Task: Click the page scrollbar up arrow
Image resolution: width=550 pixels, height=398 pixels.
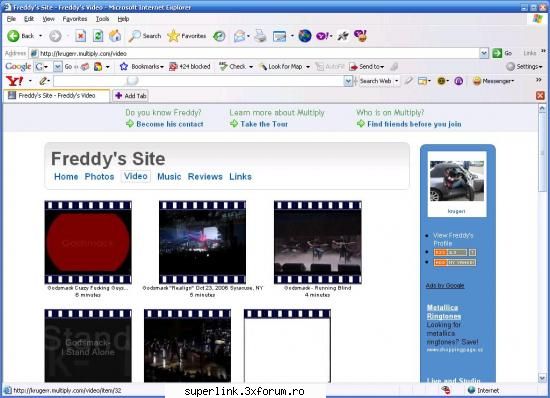Action: [542, 109]
